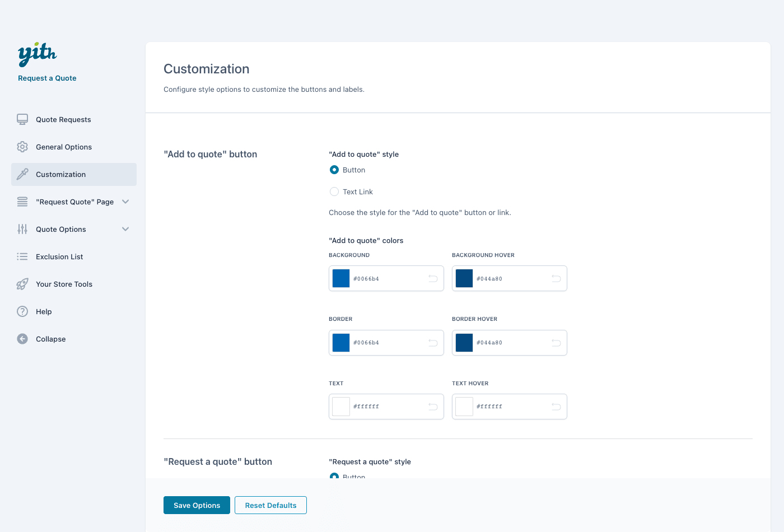Click the BORDER HOVER hex value #044a80 field
The height and width of the screenshot is (532, 784).
tap(489, 343)
